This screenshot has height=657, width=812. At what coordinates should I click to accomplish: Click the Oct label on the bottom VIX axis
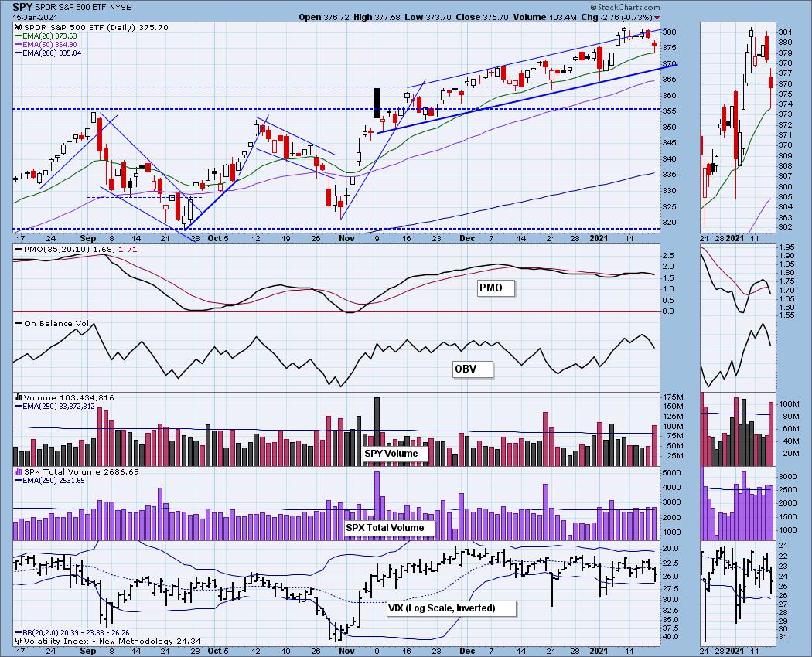pyautogui.click(x=213, y=651)
